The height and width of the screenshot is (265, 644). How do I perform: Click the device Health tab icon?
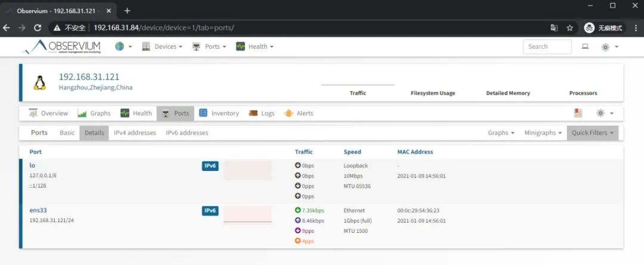[125, 113]
